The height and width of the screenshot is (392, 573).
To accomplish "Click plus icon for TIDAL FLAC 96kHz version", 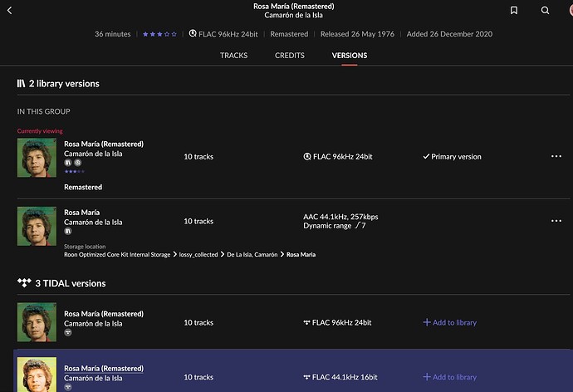I will coord(427,322).
